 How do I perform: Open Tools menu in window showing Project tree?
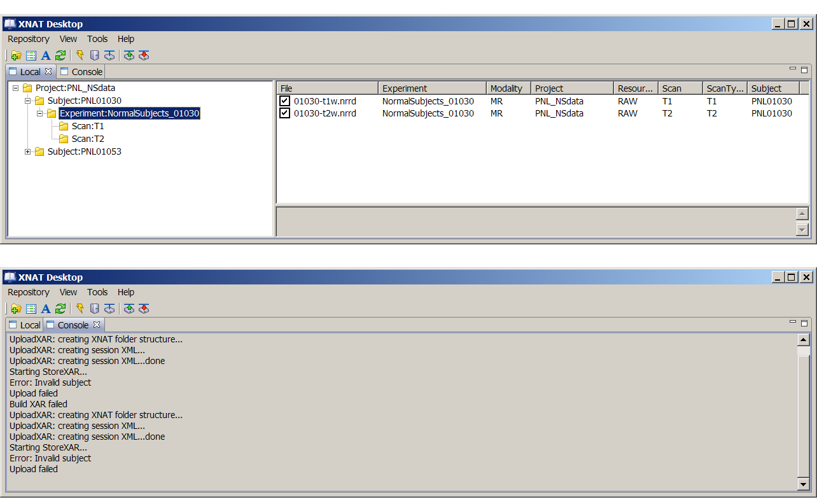[x=97, y=39]
